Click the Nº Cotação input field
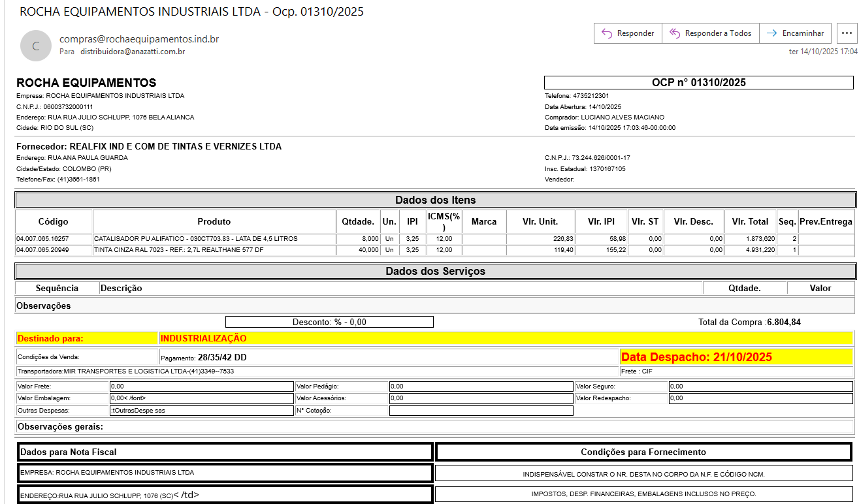The image size is (859, 504). [481, 411]
